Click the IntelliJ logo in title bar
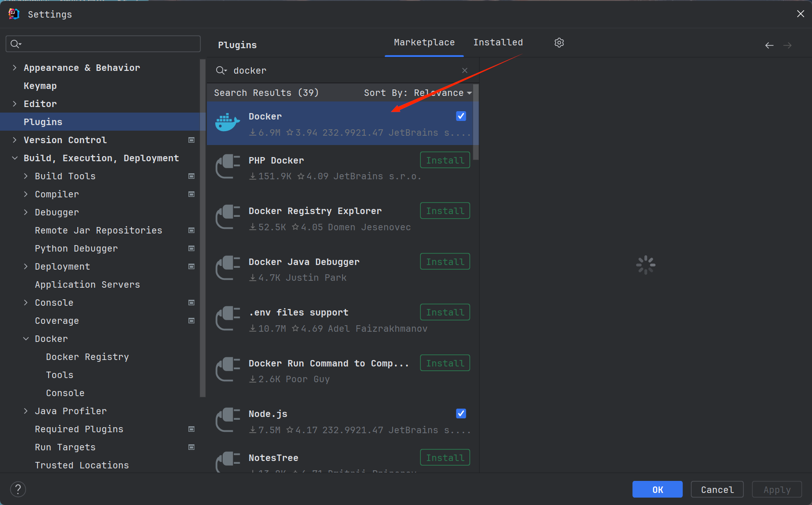 pos(14,14)
